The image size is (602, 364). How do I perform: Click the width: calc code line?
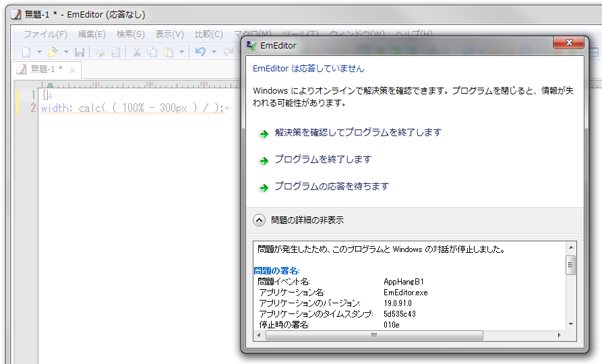point(132,109)
